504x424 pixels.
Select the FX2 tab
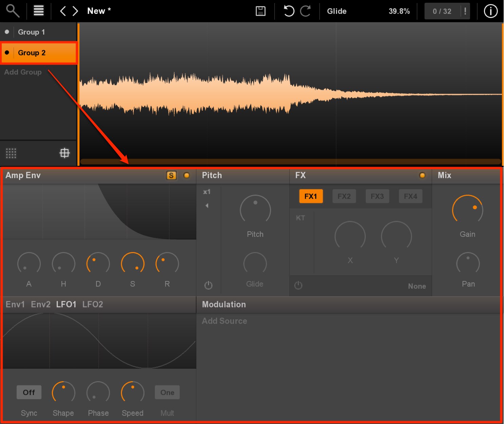point(344,196)
